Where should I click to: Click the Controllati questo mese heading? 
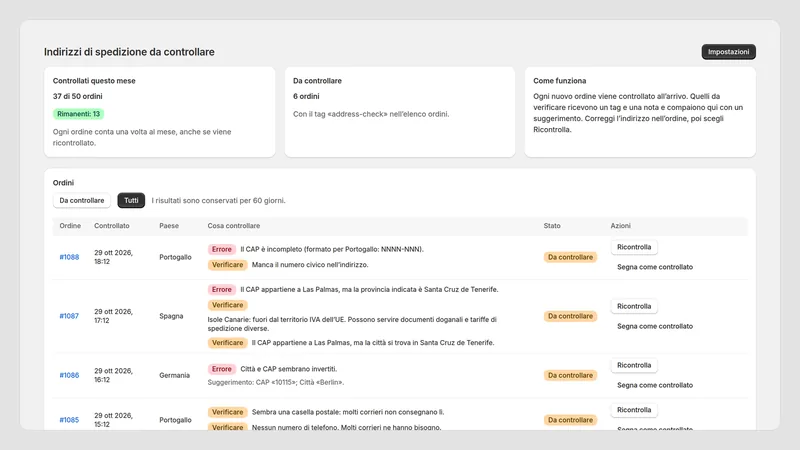[x=94, y=81]
